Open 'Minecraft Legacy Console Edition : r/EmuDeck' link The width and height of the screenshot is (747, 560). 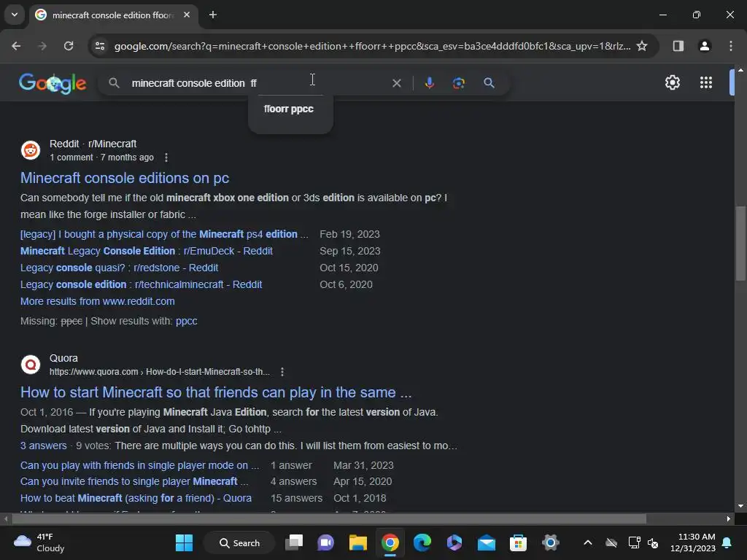pos(146,251)
